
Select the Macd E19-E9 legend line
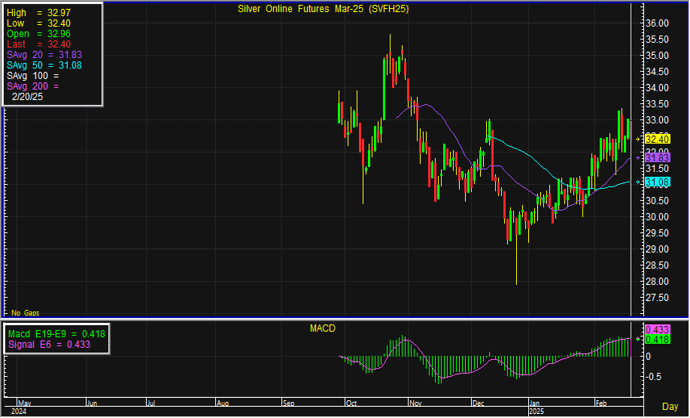tap(57, 332)
